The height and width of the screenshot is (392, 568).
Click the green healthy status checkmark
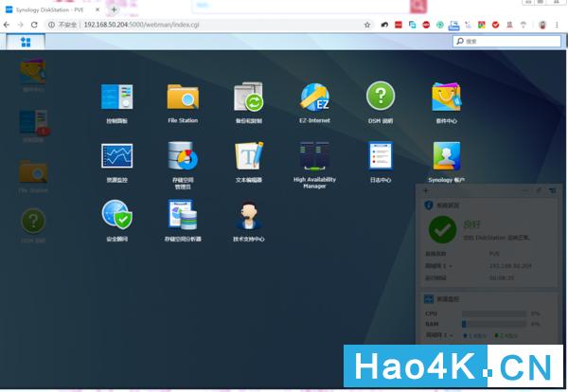pos(442,230)
